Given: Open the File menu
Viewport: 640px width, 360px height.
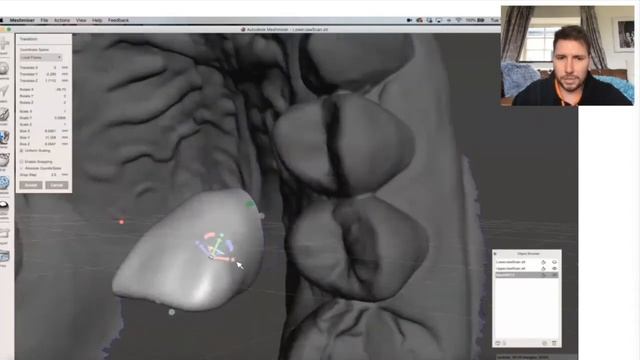Looking at the screenshot, I should pos(44,20).
